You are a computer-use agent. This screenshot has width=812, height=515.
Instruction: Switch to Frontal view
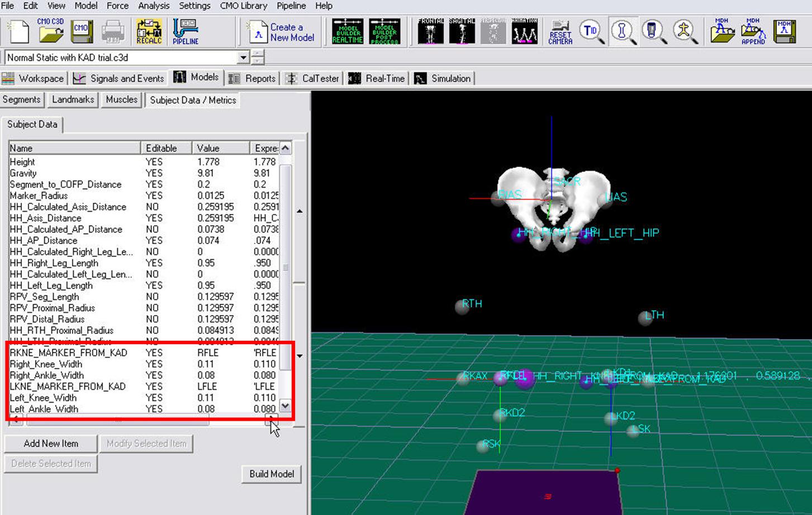point(431,31)
